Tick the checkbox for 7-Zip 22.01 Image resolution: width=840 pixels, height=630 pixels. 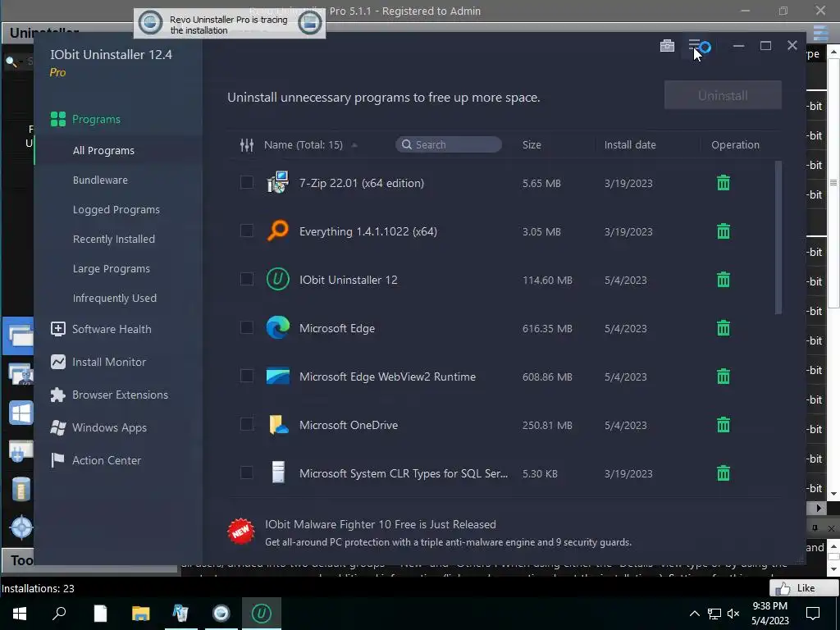pos(246,183)
